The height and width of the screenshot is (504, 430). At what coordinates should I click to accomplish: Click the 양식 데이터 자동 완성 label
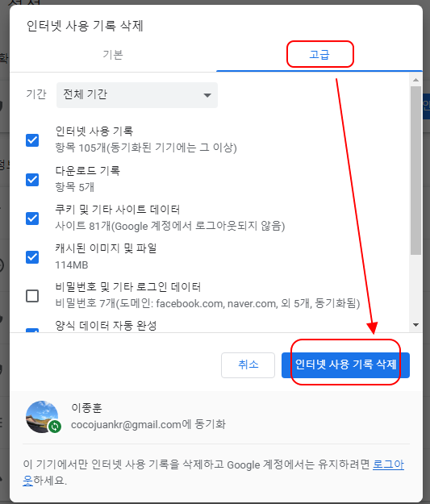tap(106, 325)
